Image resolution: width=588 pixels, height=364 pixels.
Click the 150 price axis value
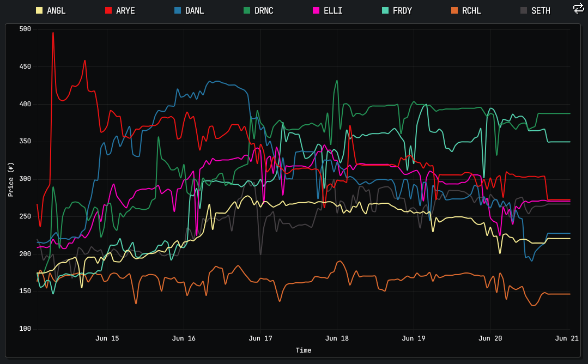tap(25, 291)
